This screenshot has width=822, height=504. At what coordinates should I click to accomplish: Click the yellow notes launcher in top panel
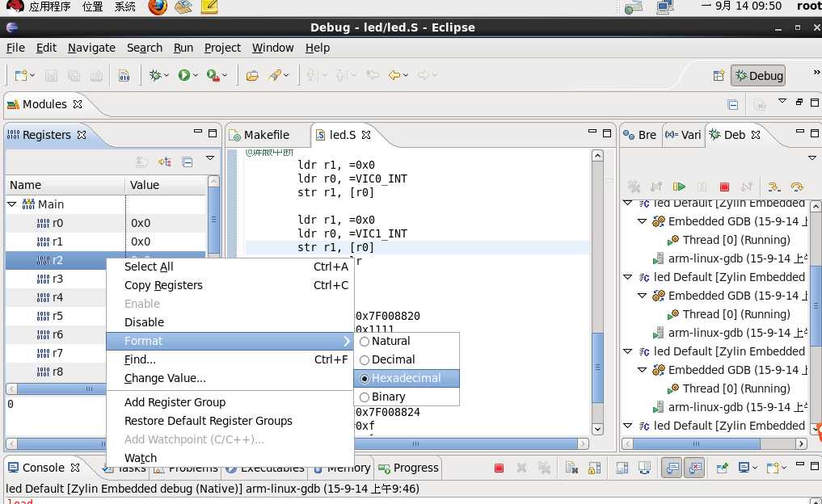tap(209, 6)
